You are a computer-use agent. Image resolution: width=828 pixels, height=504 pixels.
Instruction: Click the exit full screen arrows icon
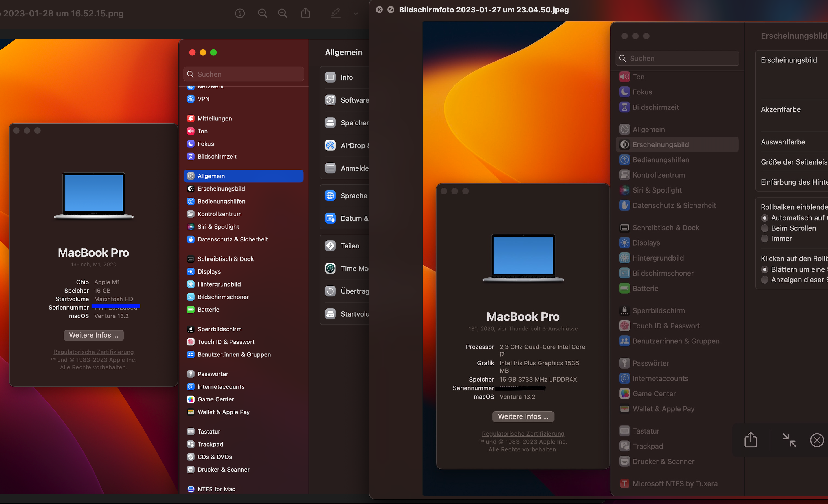[x=789, y=440]
